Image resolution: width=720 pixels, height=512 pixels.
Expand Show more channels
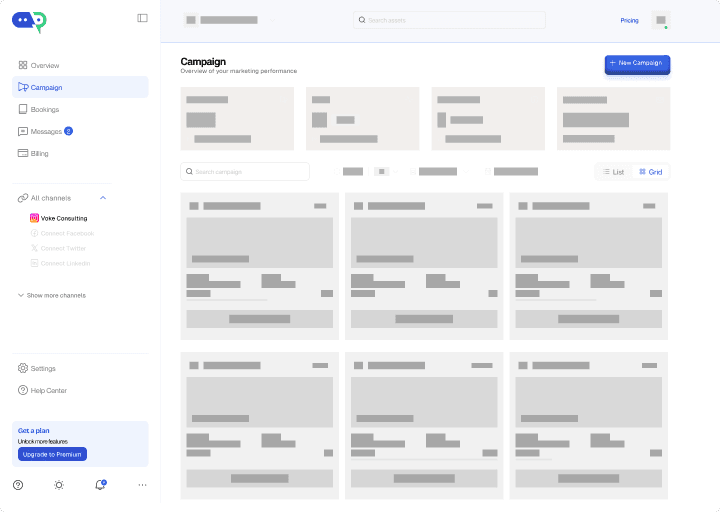pos(52,295)
